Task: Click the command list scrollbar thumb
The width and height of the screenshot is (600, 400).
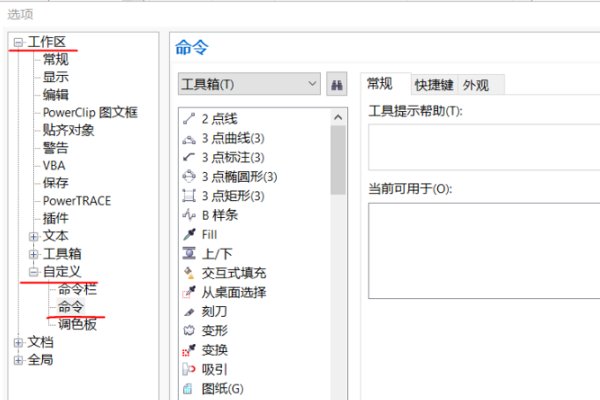Action: (x=338, y=160)
